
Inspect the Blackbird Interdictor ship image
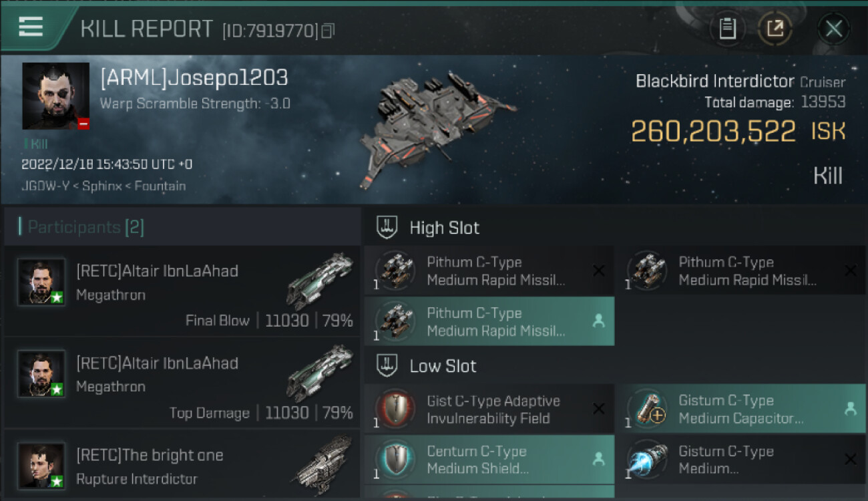427,127
